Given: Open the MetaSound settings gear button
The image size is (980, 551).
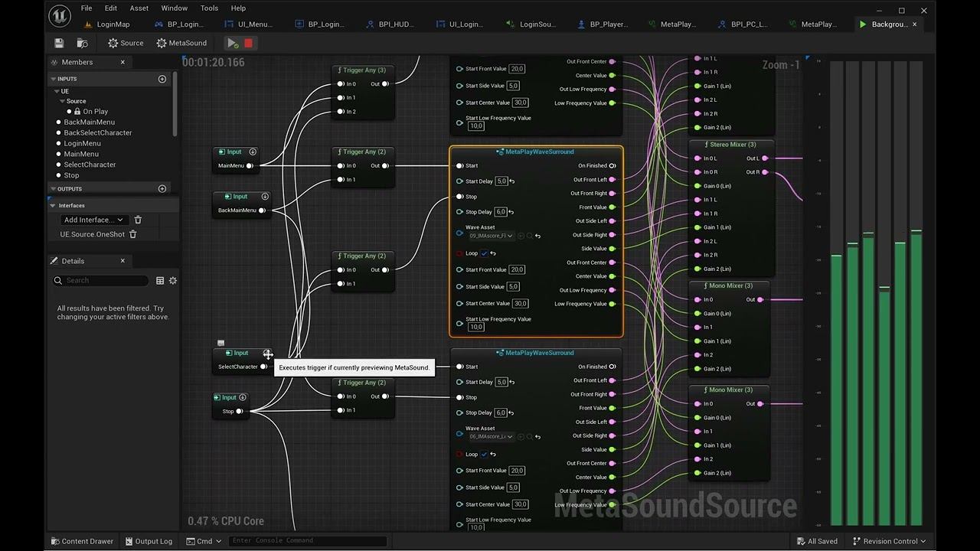Looking at the screenshot, I should pos(181,43).
